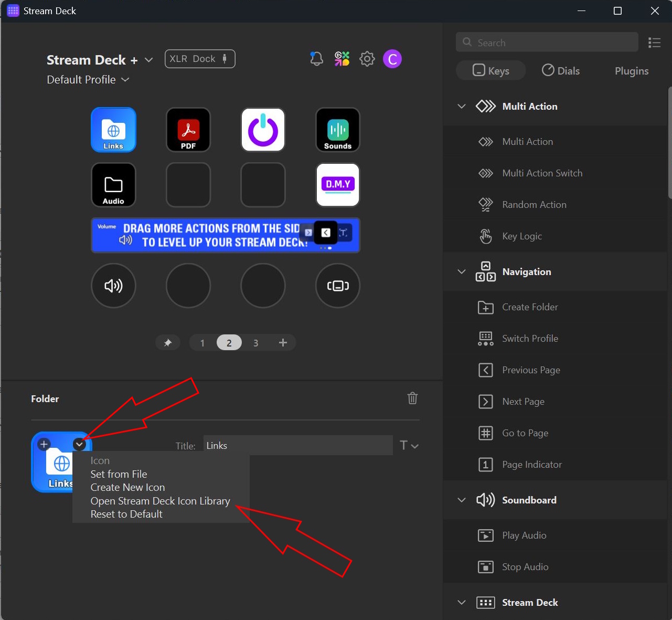Select the empty dial under the power column
The height and width of the screenshot is (620, 672).
(x=263, y=286)
